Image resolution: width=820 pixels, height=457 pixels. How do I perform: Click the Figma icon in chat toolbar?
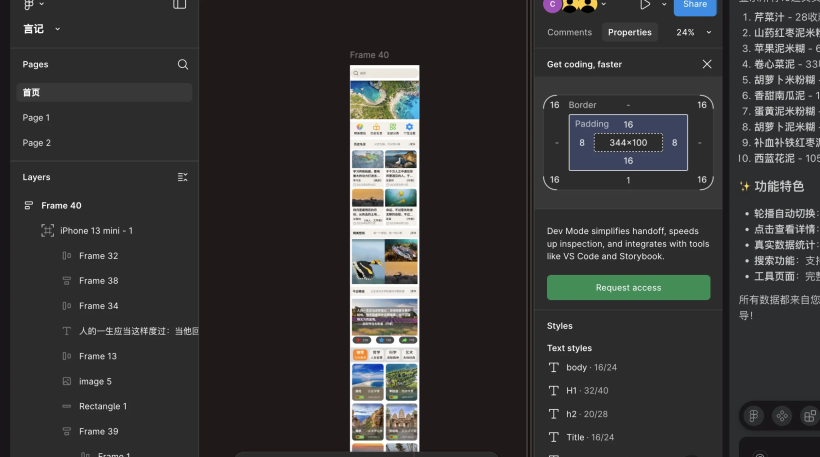coord(754,416)
